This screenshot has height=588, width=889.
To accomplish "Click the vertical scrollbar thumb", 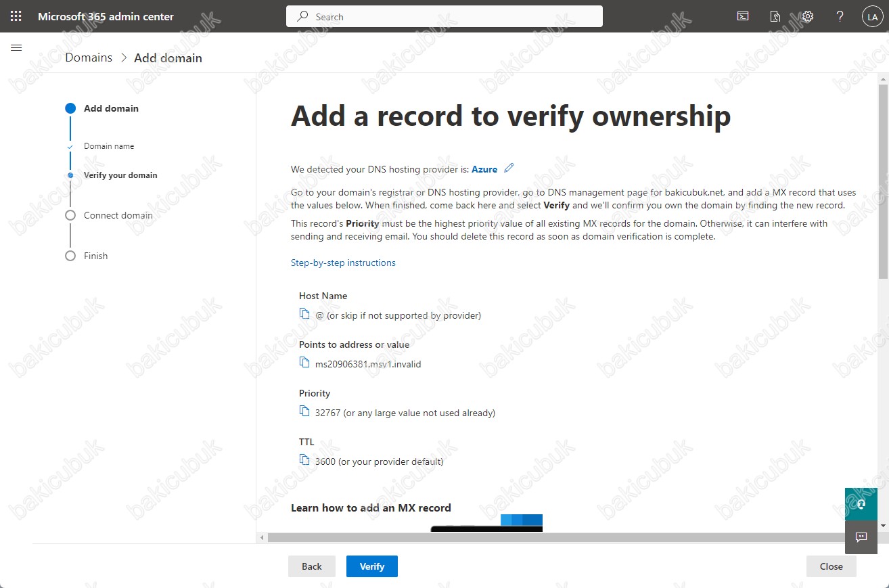I will point(883,181).
